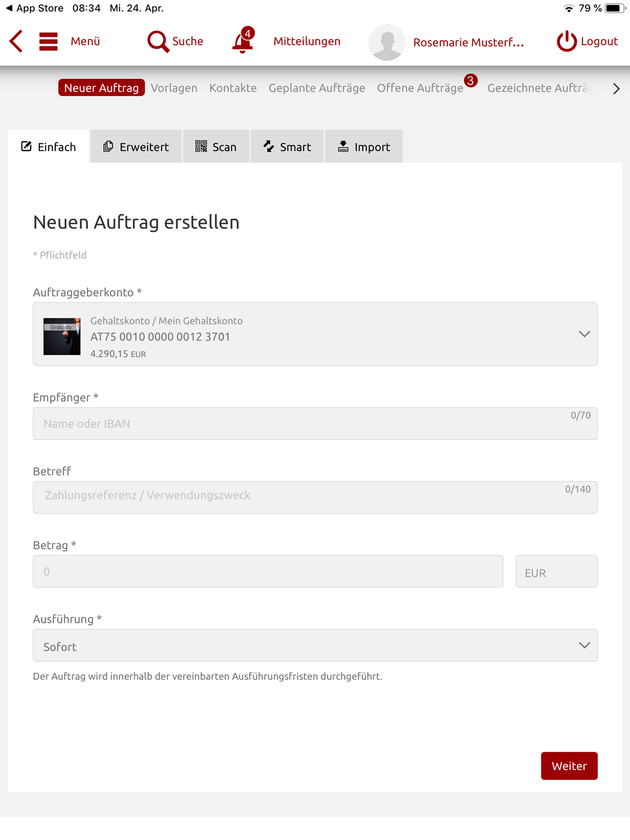630x840 pixels.
Task: Click the Weiter button
Action: (569, 766)
